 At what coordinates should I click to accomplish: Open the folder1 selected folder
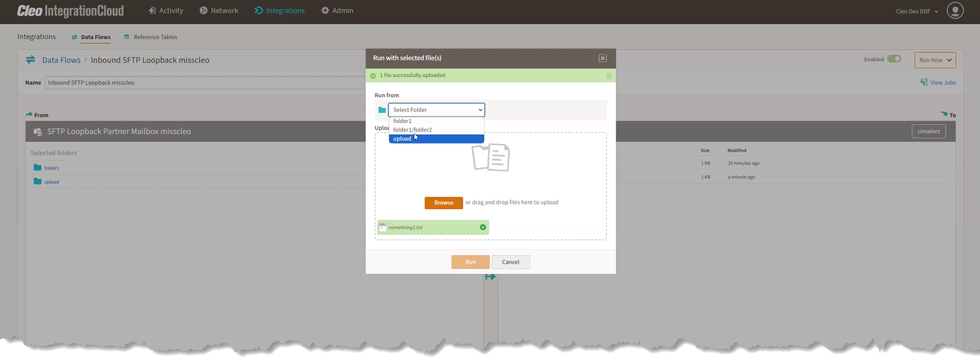tap(51, 168)
